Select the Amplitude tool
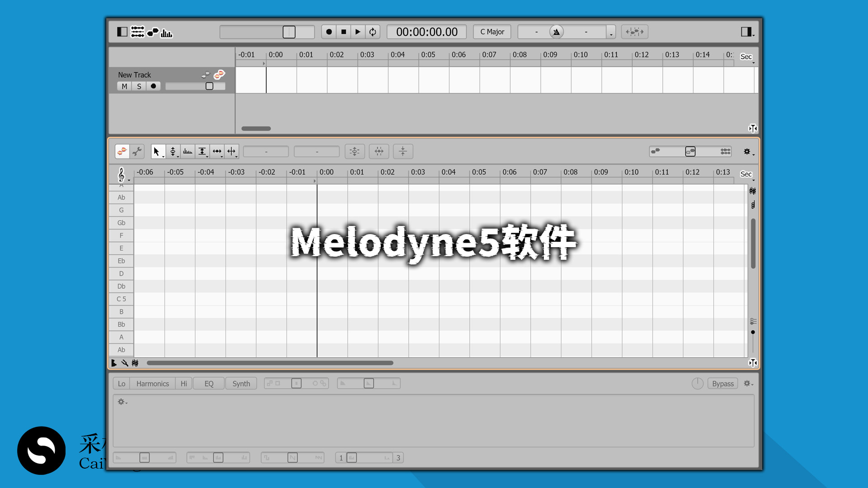 (203, 151)
